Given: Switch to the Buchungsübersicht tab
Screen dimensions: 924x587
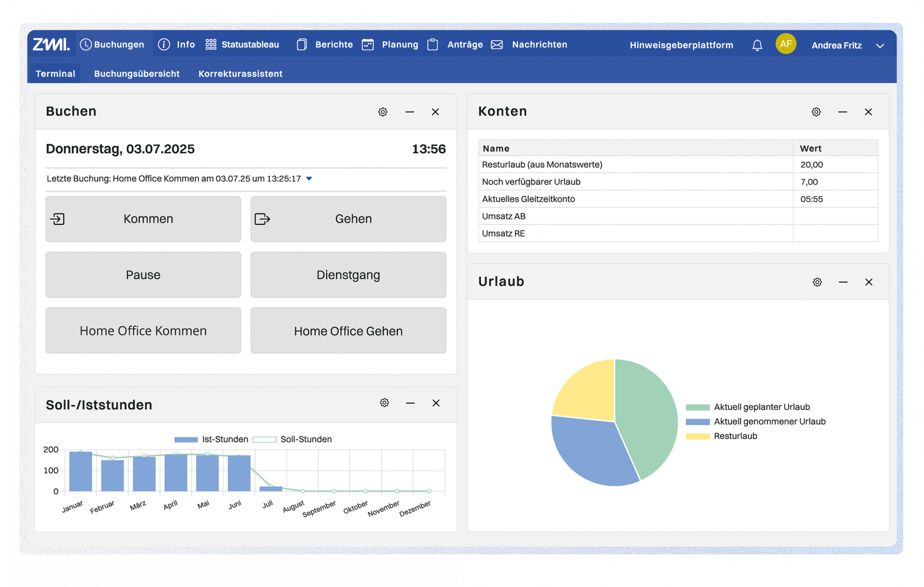Looking at the screenshot, I should [136, 73].
